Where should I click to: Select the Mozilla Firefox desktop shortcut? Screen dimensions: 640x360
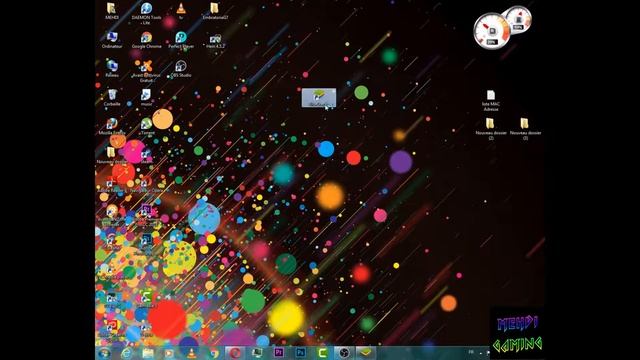coord(112,126)
